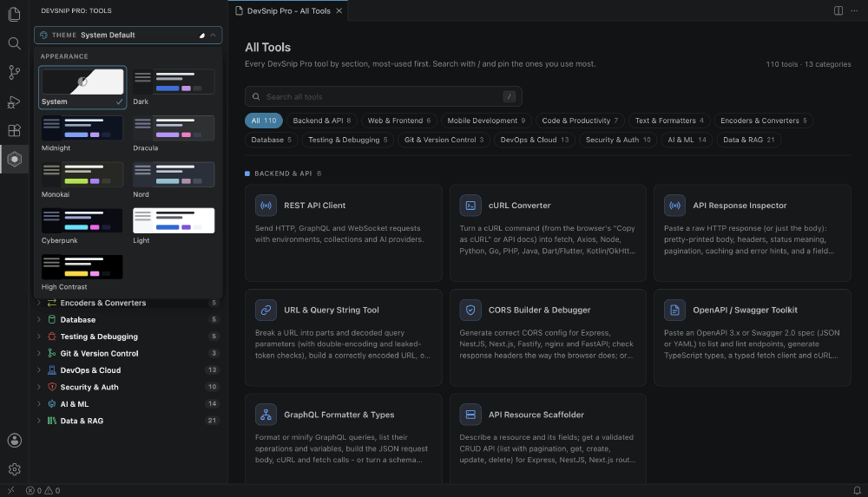Open the Run and Debug icon
Screen dimensions: 868x497
[15, 101]
